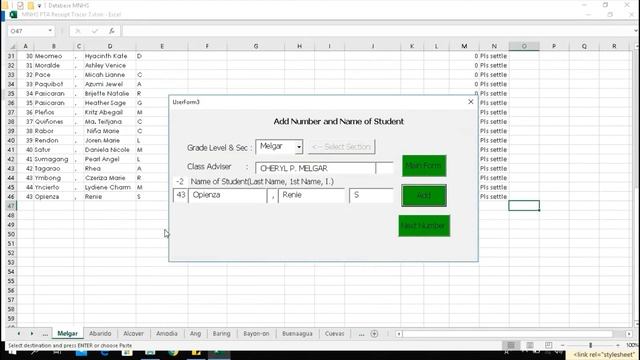640x360 pixels.
Task: Close the UserForm3 dialog
Action: (x=471, y=102)
